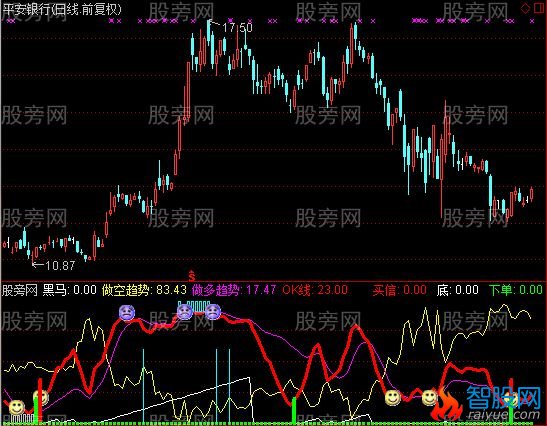Click the 做多趋势: 17.47 indicator value

[234, 290]
